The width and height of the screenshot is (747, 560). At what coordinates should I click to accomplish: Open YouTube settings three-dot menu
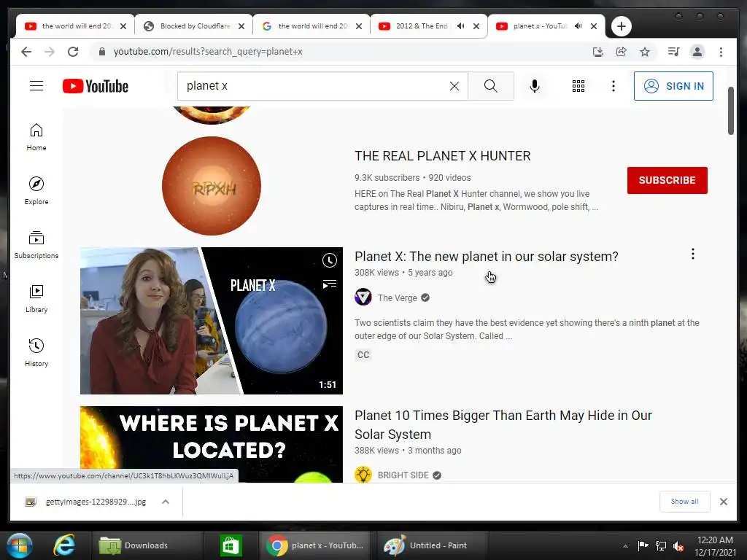(x=613, y=86)
